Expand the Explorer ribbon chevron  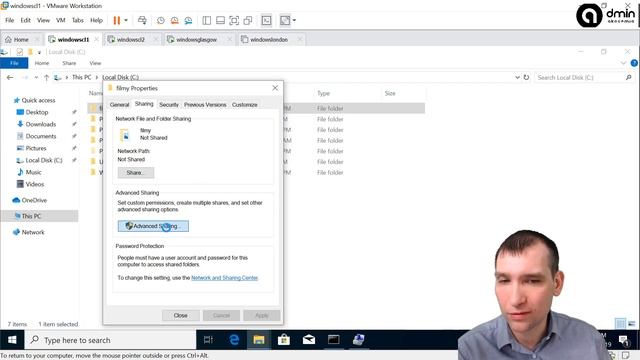pos(623,63)
